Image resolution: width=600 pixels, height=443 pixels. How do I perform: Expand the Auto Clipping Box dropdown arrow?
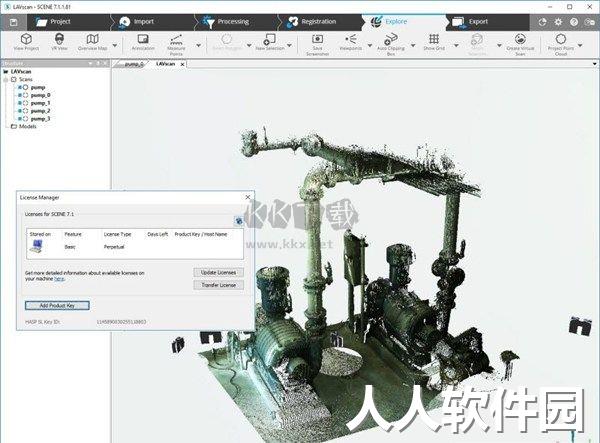(x=413, y=46)
